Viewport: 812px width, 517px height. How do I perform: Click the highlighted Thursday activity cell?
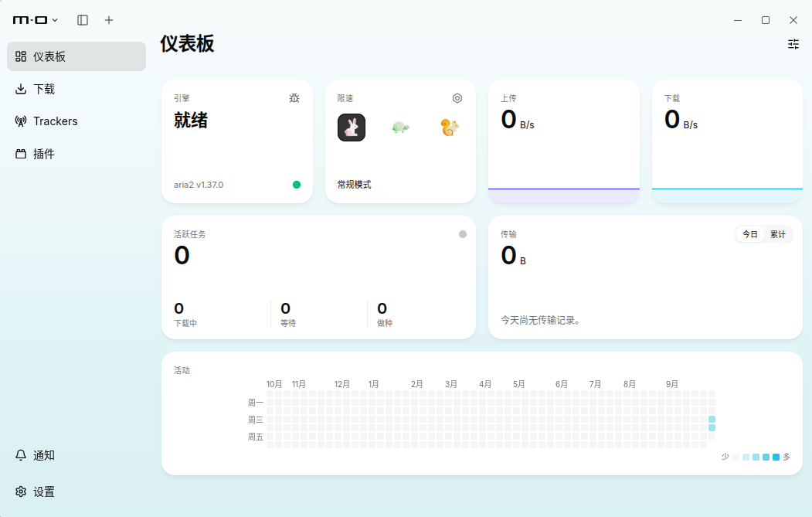coord(712,428)
